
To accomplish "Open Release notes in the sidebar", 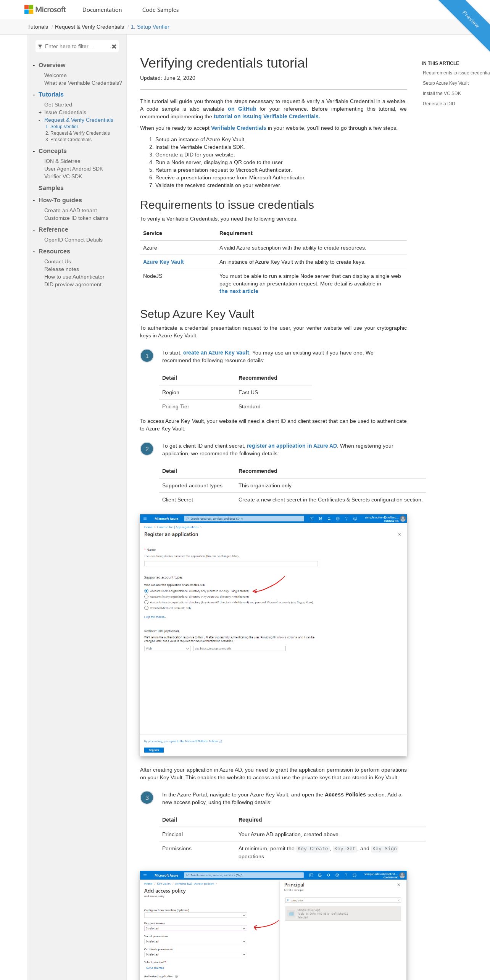I will (x=61, y=269).
